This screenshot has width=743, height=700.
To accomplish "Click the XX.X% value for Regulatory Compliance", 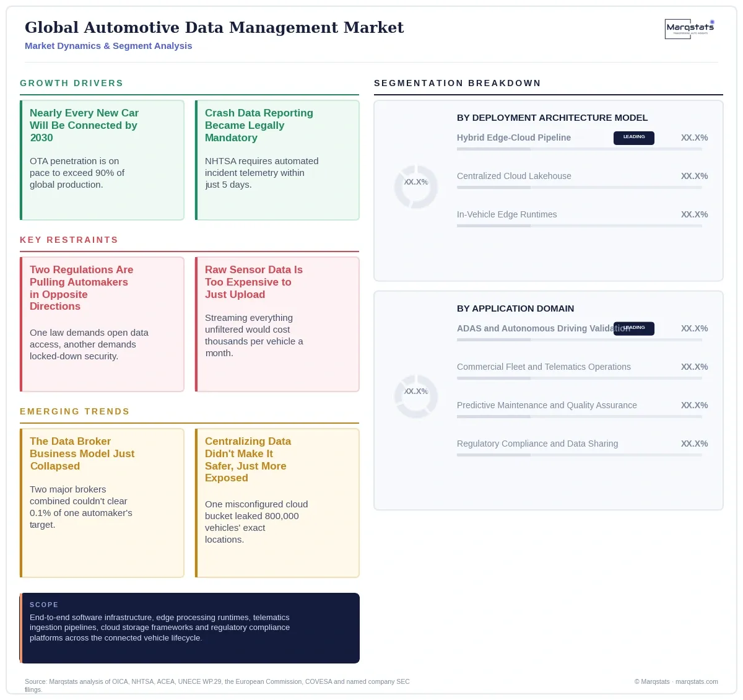I will (694, 444).
